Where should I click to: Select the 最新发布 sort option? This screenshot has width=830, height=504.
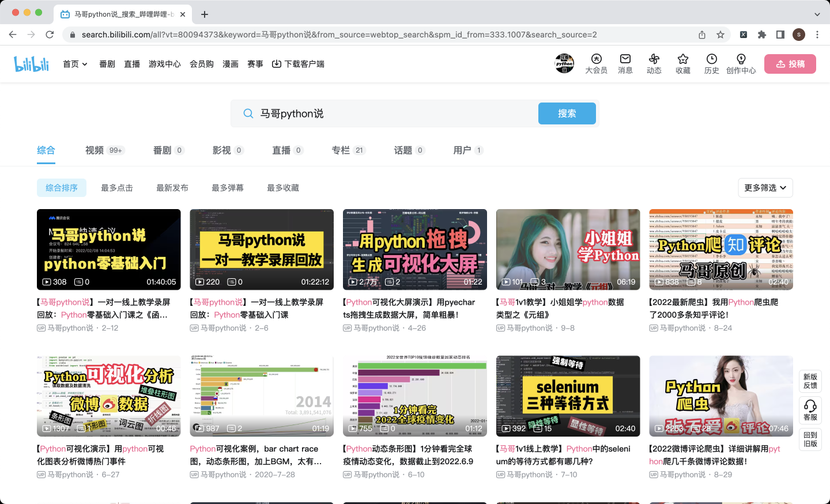coord(172,188)
